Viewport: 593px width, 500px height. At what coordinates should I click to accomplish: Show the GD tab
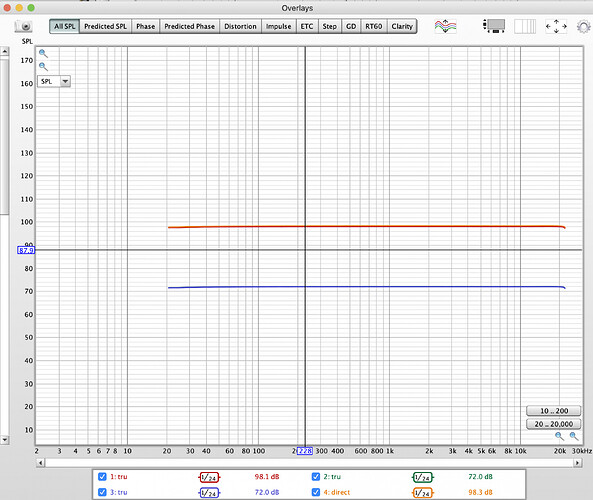click(x=351, y=26)
